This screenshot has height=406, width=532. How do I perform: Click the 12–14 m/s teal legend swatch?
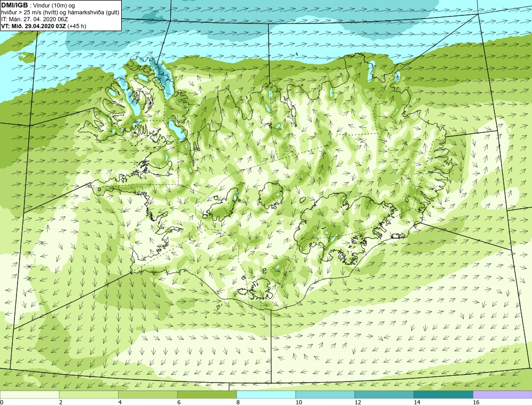coord(384,394)
